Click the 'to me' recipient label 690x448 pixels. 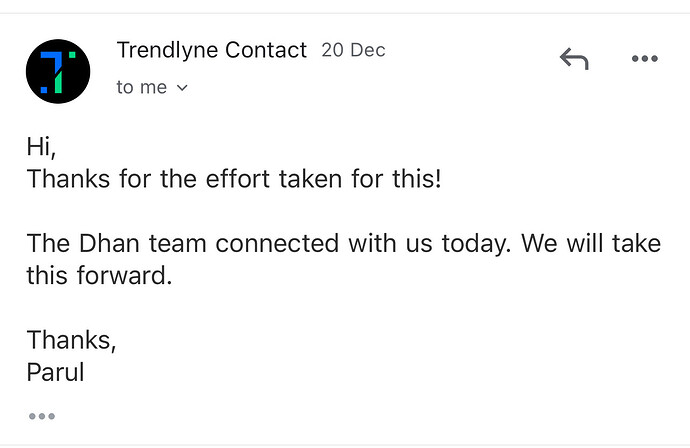pos(142,87)
